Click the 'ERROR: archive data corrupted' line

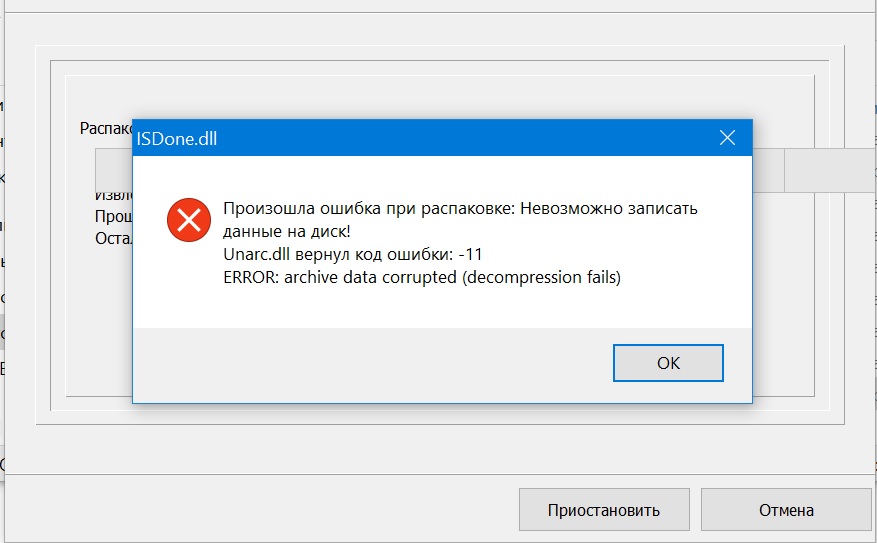pyautogui.click(x=422, y=278)
